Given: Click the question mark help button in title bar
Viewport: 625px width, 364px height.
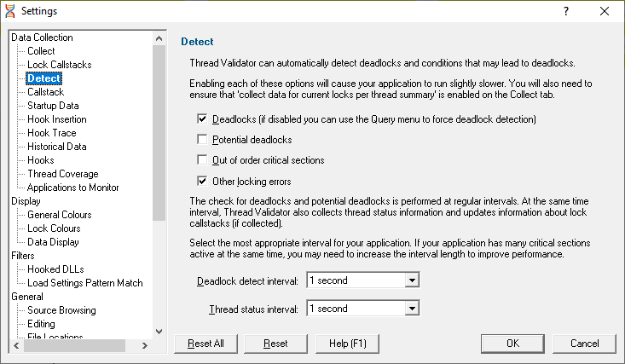Looking at the screenshot, I should pos(566,11).
